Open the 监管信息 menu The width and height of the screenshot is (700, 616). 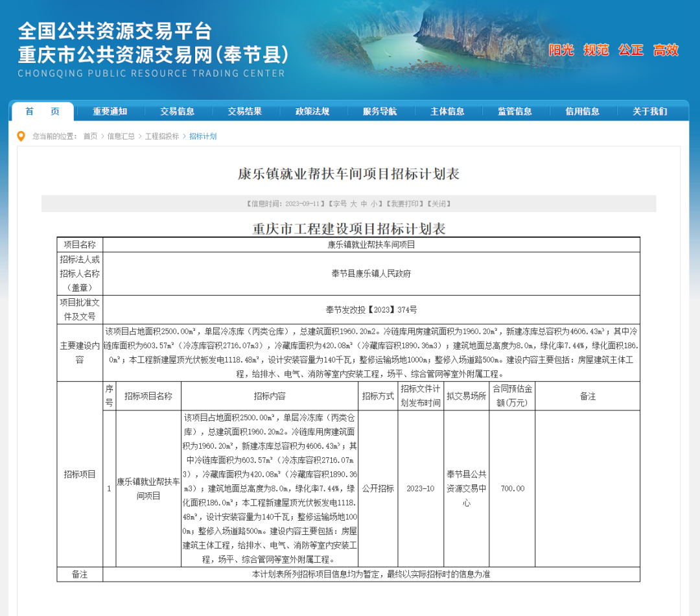coord(515,112)
